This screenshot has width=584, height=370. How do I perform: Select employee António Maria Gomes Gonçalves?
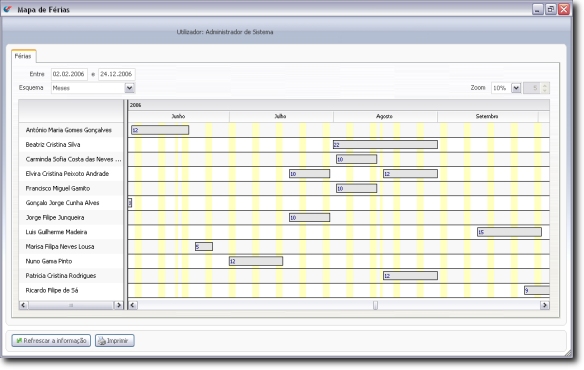[69, 130]
